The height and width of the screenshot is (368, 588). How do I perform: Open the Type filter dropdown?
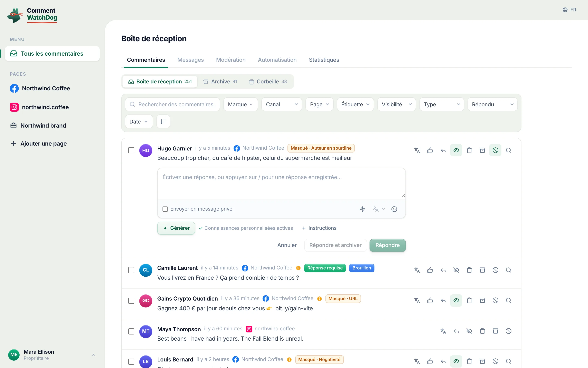(442, 104)
